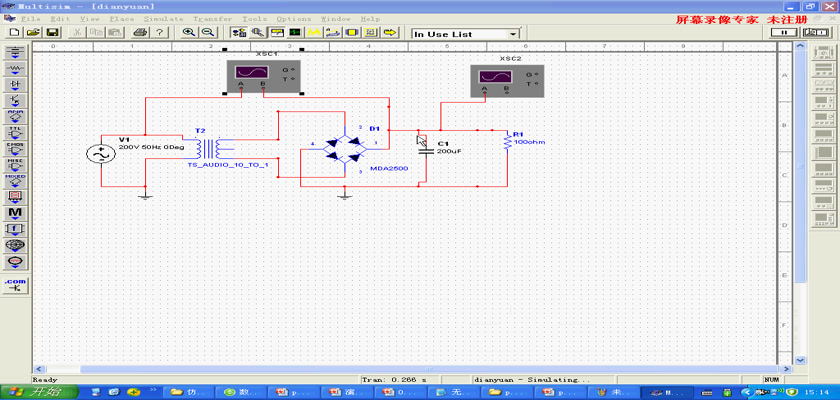Open an existing circuit file
This screenshot has height=400, width=840.
click(x=33, y=32)
